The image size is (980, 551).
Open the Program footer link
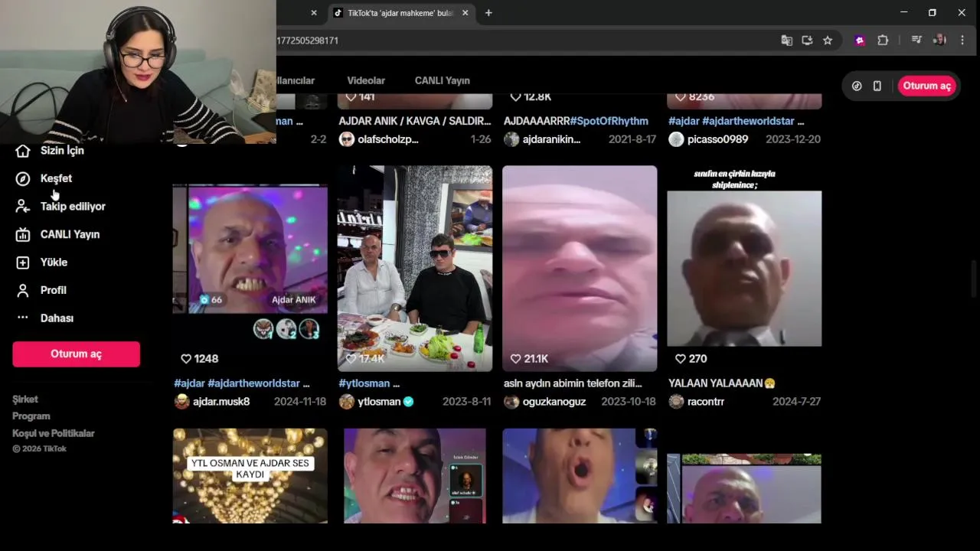pyautogui.click(x=31, y=416)
